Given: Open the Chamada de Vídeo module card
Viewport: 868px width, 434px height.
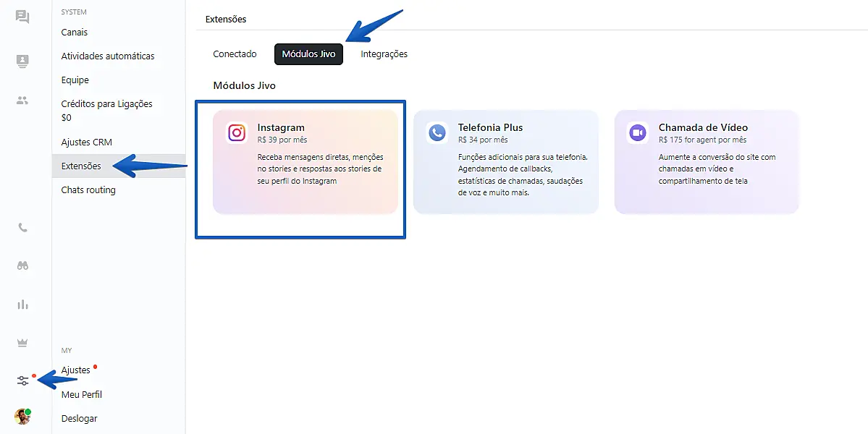Looking at the screenshot, I should pos(706,162).
